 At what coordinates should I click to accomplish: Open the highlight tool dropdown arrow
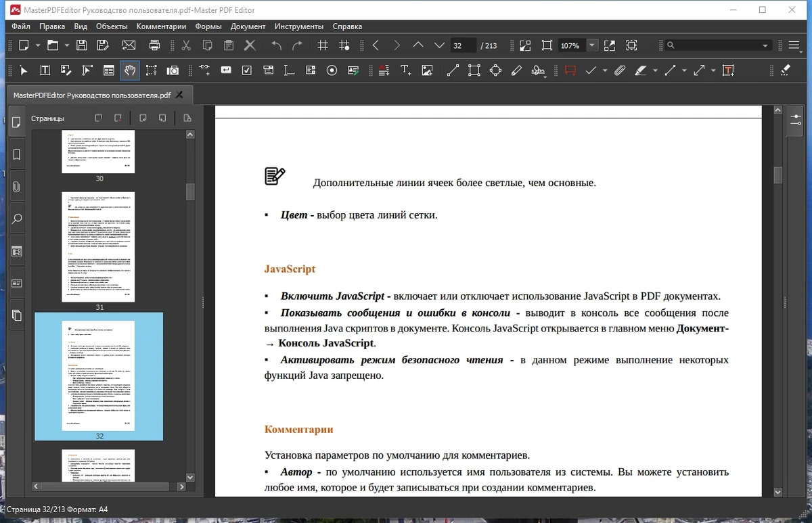(x=655, y=70)
